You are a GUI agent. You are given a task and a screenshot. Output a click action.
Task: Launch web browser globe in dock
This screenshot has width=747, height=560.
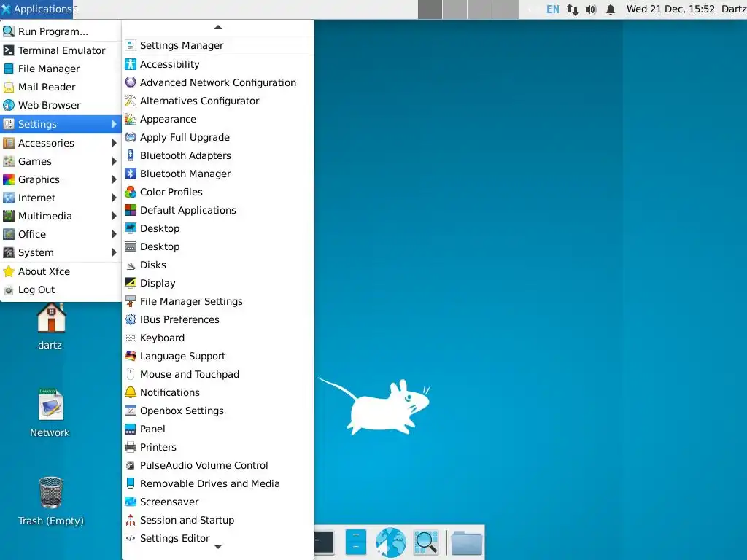pos(391,542)
